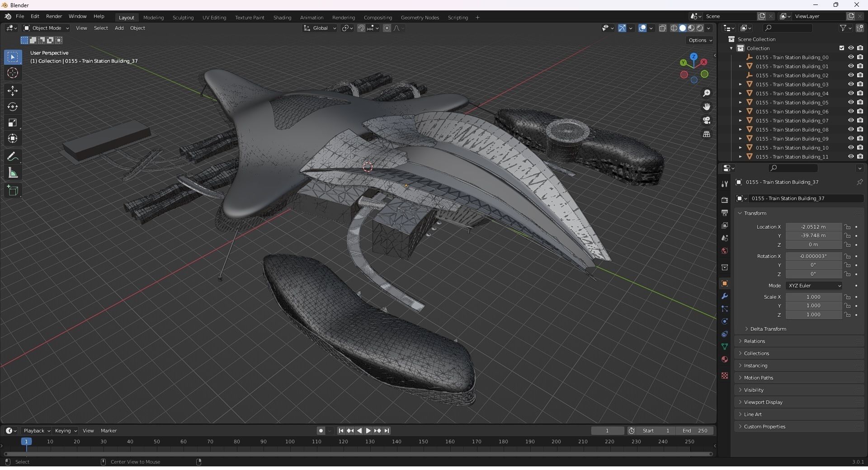
Task: Activate the Move tool
Action: tap(13, 91)
